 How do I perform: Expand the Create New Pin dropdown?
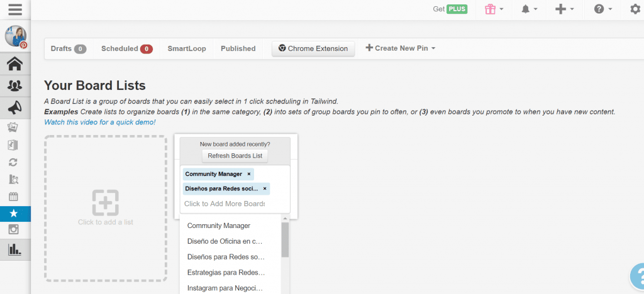[x=400, y=48]
